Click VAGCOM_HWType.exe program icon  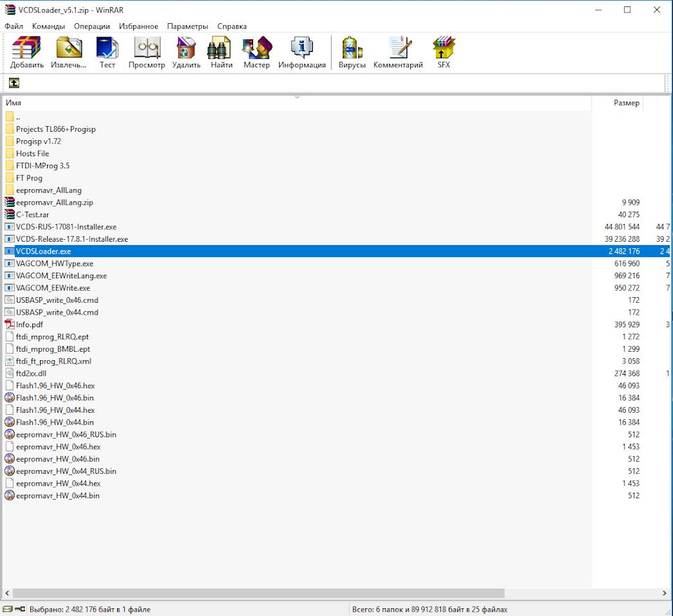tap(9, 263)
